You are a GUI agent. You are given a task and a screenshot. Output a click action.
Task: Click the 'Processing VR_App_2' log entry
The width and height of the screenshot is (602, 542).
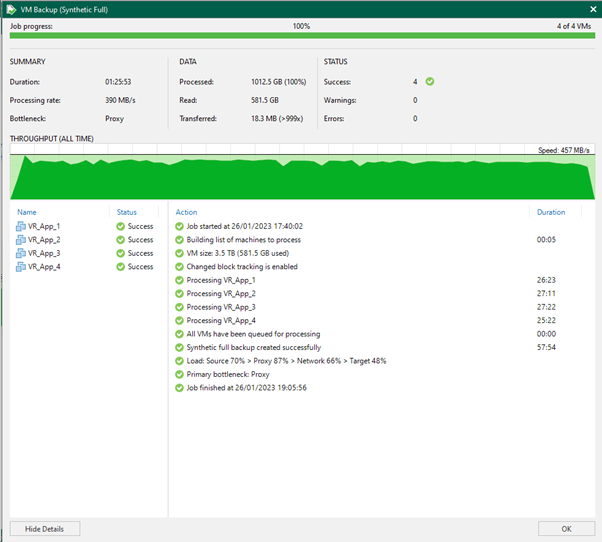221,294
